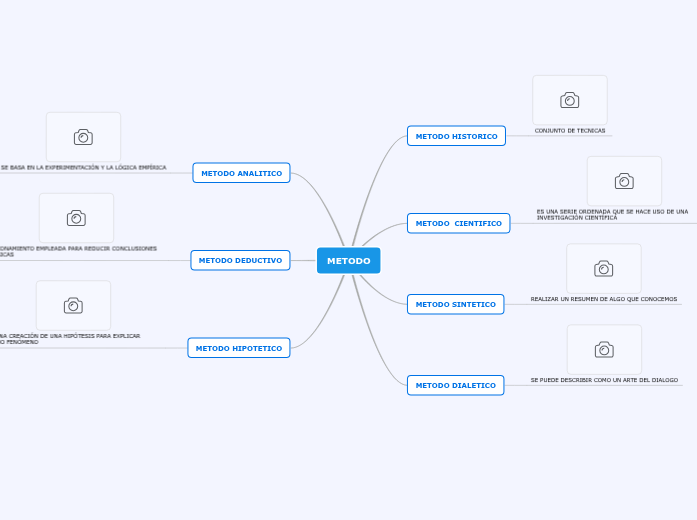Click the camera icon above the METODO ANALITICO description
Viewport: 697px width, 520px height.
83,137
